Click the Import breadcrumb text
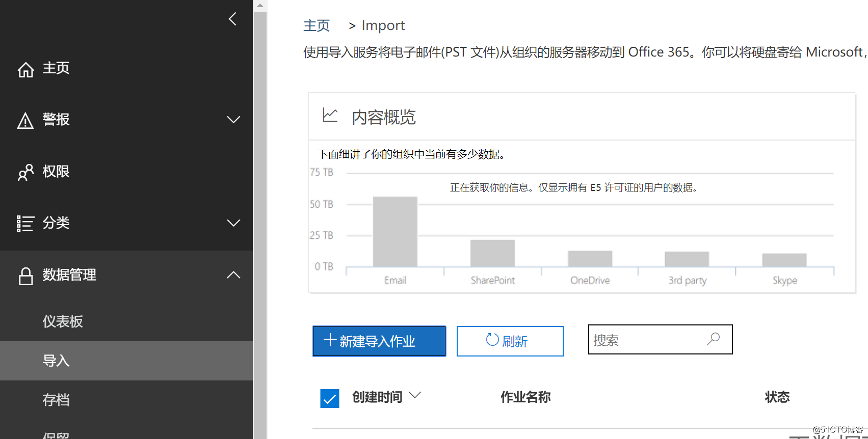868x439 pixels. [383, 25]
